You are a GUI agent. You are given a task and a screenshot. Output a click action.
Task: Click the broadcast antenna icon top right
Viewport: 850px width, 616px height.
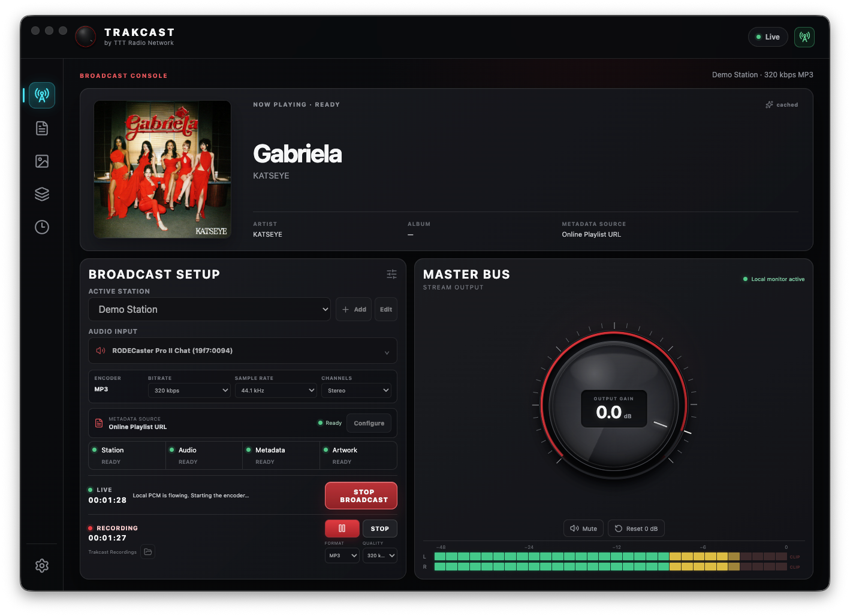804,37
